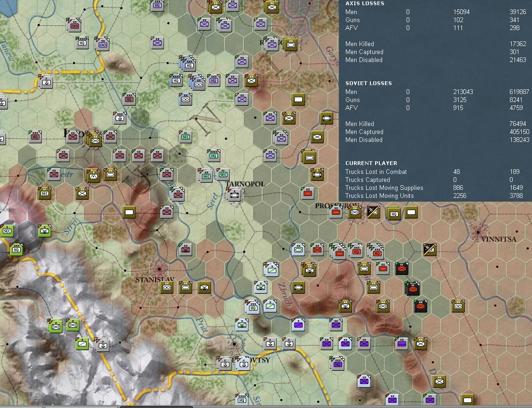Click the SOVIET LOSSES heading
Image resolution: width=532 pixels, height=408 pixels.
coord(368,83)
